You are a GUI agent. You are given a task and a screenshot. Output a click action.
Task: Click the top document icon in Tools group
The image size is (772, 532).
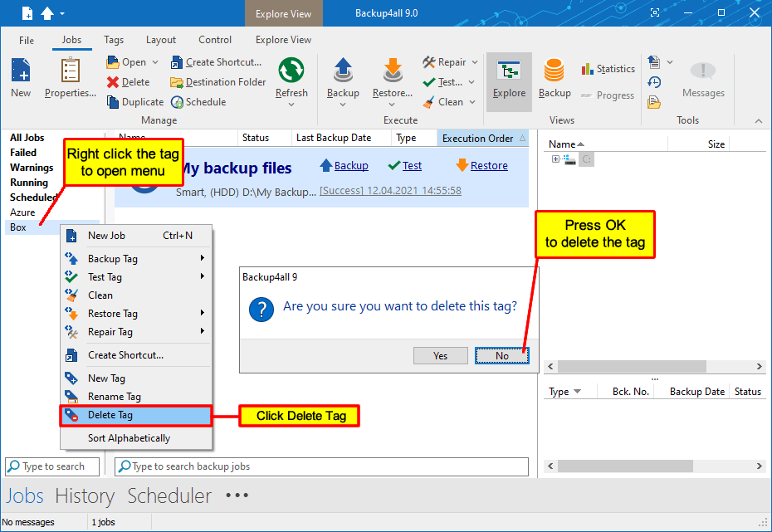pyautogui.click(x=654, y=62)
